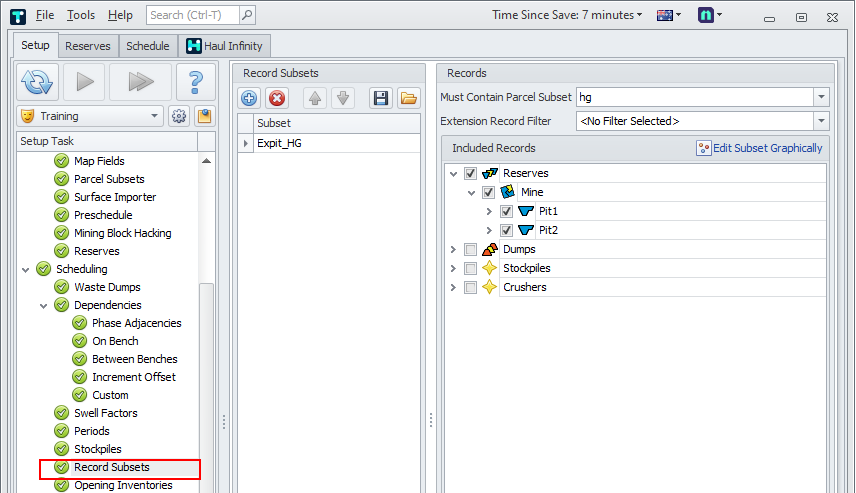Expand the Pit1 tree node
The width and height of the screenshot is (856, 493).
tap(489, 211)
